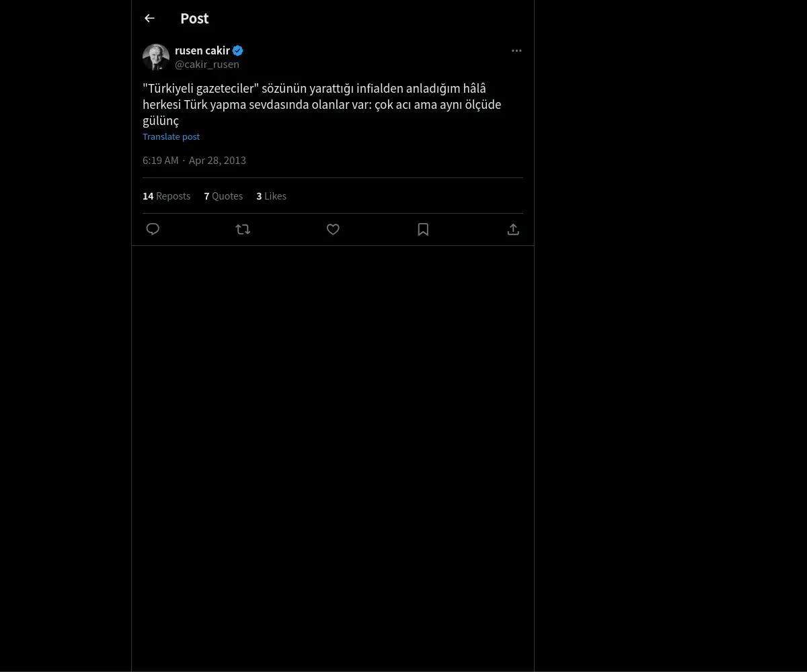Viewport: 807px width, 672px height.
Task: Go back using the left arrow
Action: pos(149,18)
